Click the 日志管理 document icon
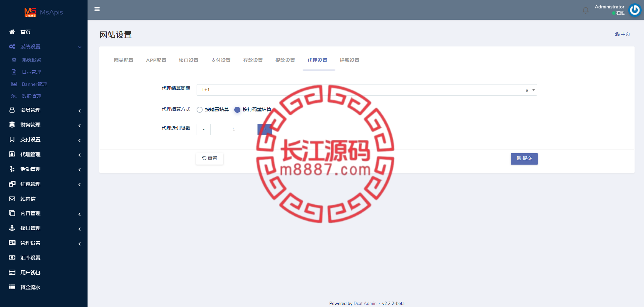 (x=14, y=72)
